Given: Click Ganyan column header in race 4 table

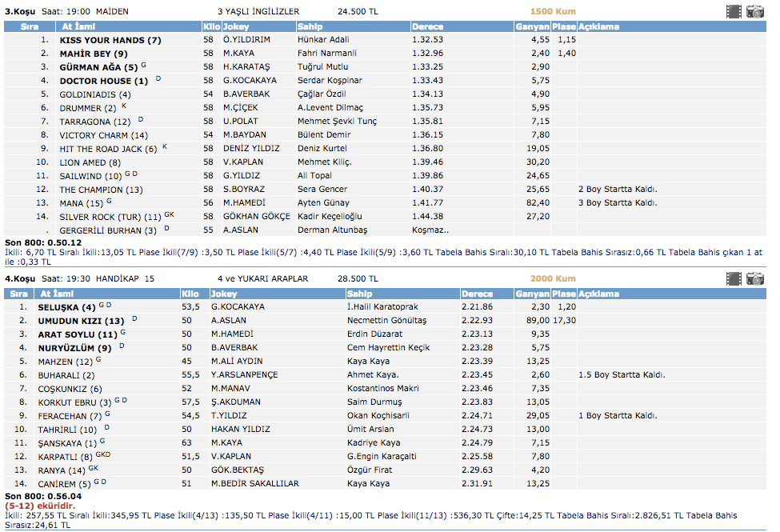Looking at the screenshot, I should pos(532,294).
